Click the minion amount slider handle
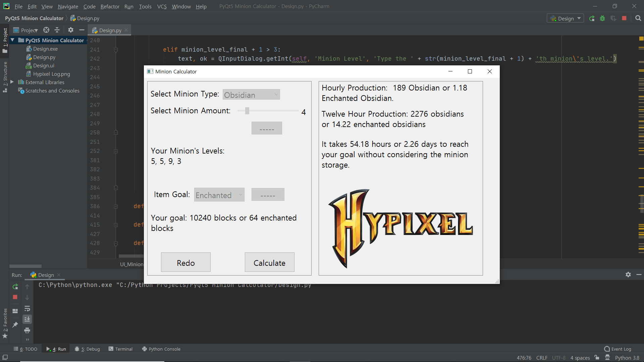 (247, 111)
